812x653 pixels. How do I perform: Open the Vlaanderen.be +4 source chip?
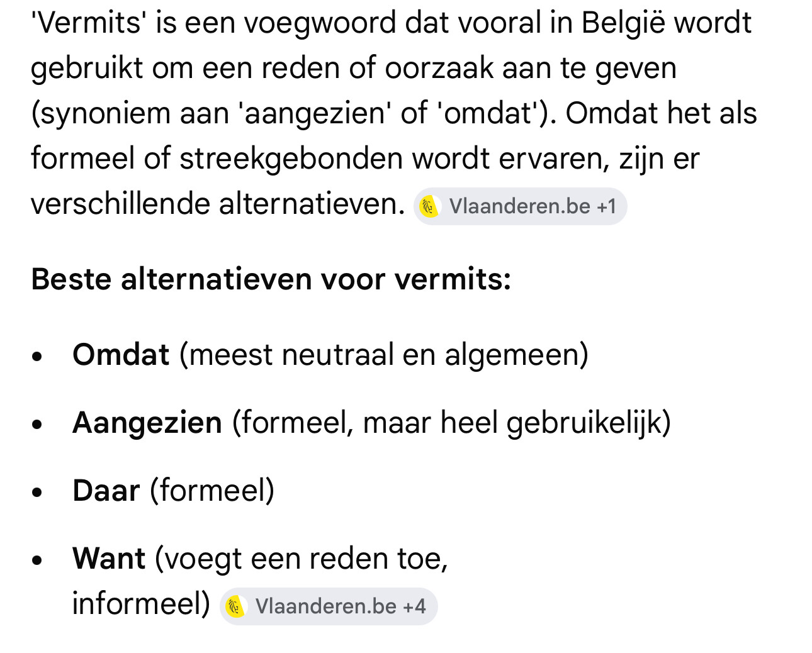[x=328, y=606]
